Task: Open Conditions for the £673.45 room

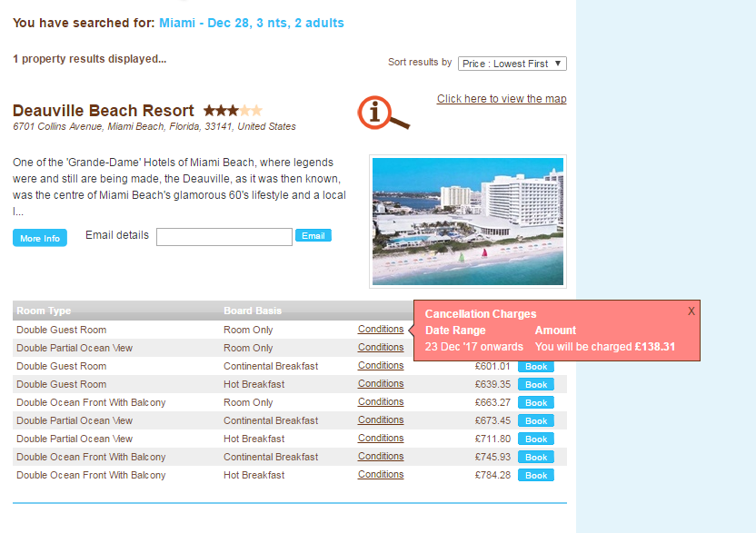Action: [x=381, y=420]
